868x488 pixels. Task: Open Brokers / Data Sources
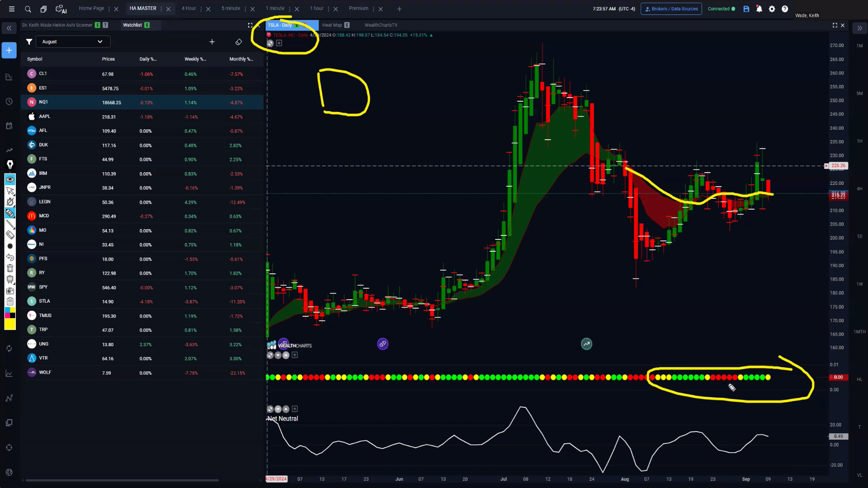(671, 9)
